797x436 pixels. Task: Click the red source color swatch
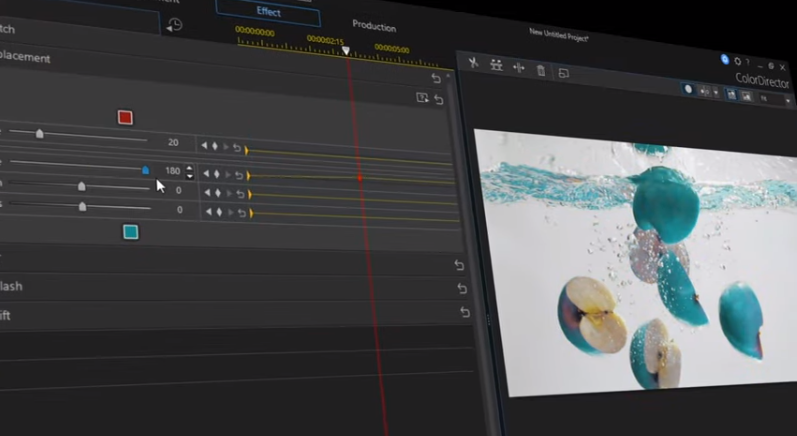[x=125, y=117]
